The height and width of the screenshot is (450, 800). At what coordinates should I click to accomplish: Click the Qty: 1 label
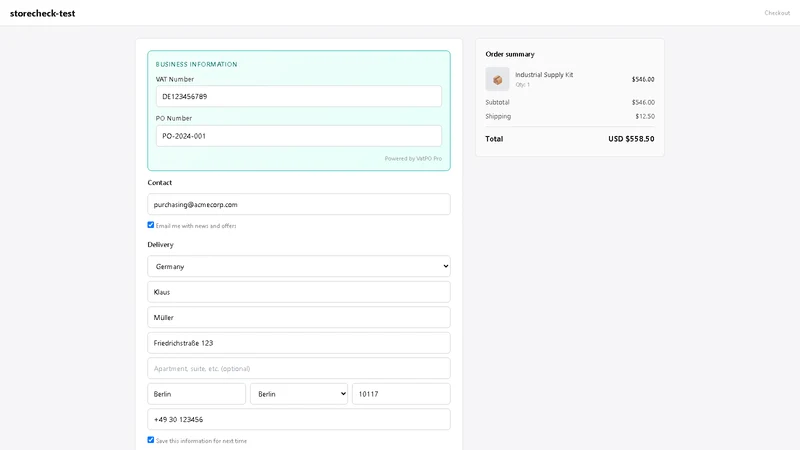coord(522,85)
